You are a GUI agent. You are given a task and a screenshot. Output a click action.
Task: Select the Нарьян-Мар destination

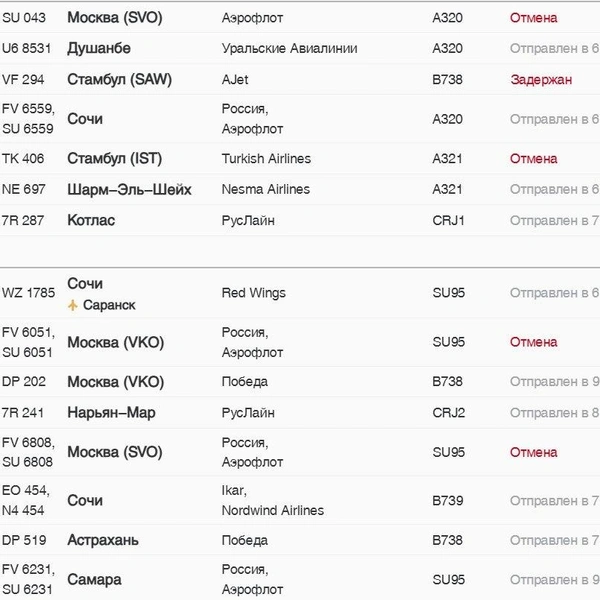111,412
